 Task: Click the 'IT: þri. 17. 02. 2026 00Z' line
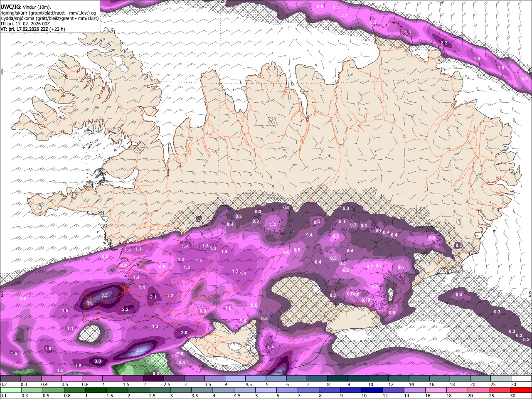coord(25,24)
